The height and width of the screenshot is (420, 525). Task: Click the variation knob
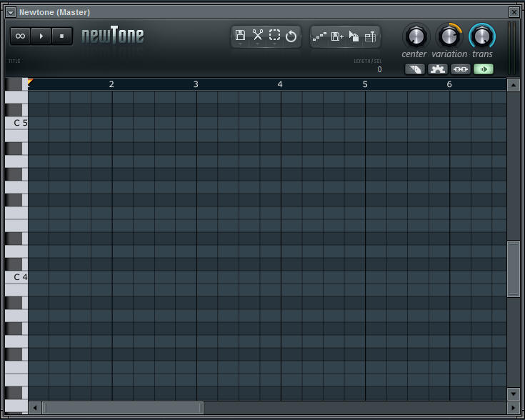[x=449, y=36]
